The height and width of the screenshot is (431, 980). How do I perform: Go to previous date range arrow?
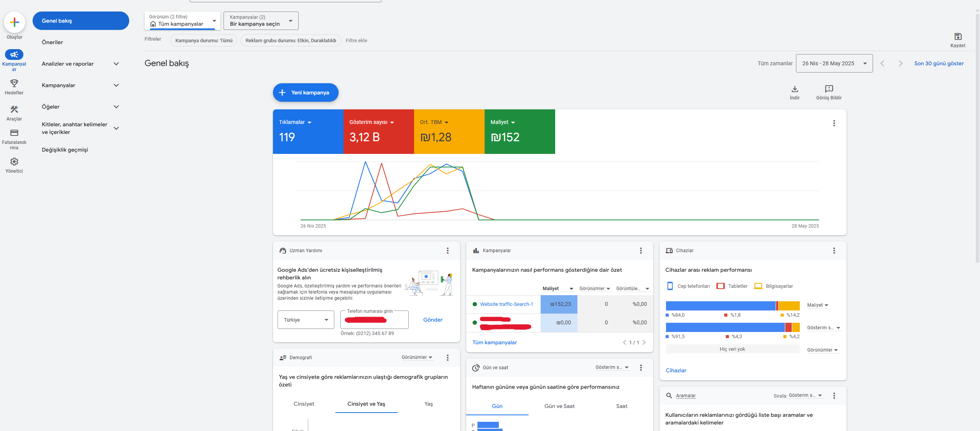pos(882,63)
